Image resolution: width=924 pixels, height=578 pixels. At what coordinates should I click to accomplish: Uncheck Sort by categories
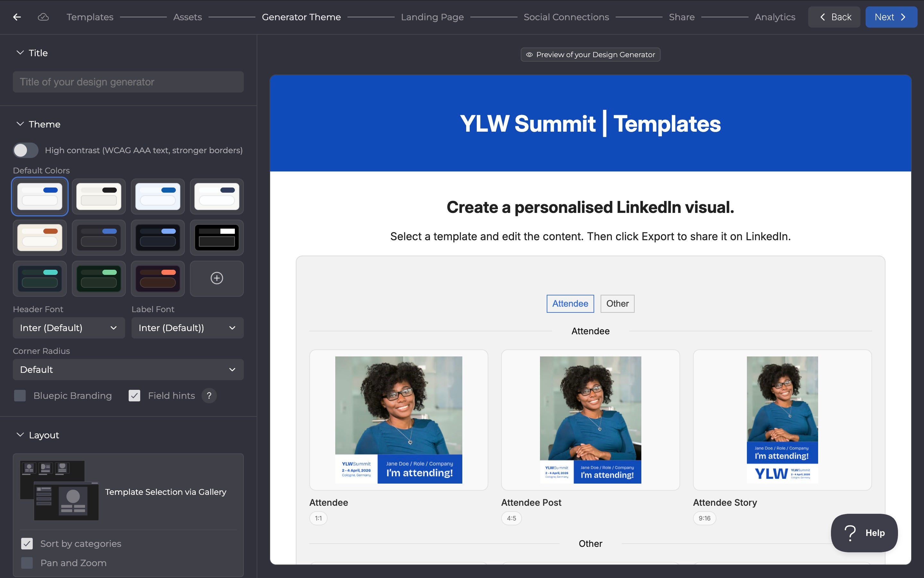point(27,544)
